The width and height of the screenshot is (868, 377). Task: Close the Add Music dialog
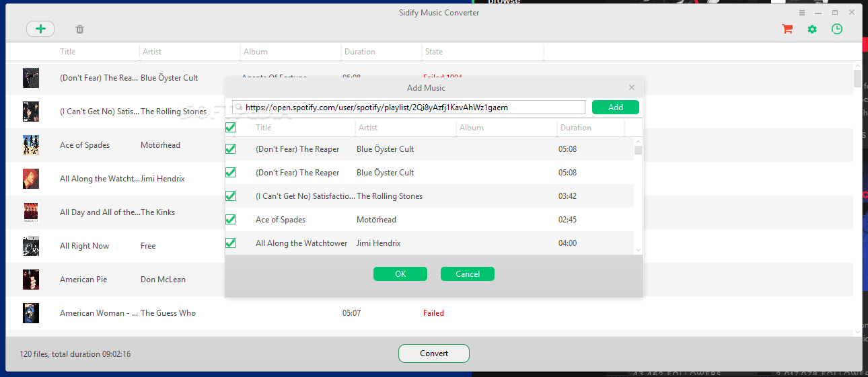coord(632,87)
